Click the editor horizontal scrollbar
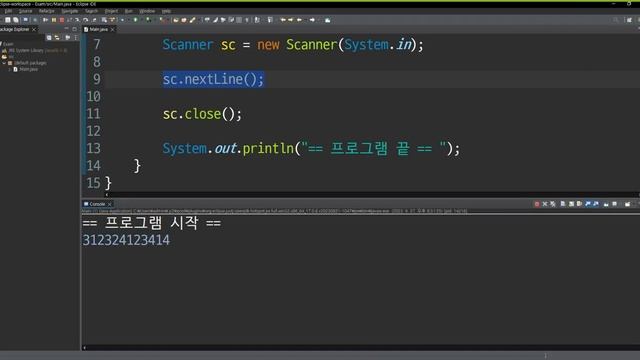Screen dimensions: 640x360 [x=371, y=195]
